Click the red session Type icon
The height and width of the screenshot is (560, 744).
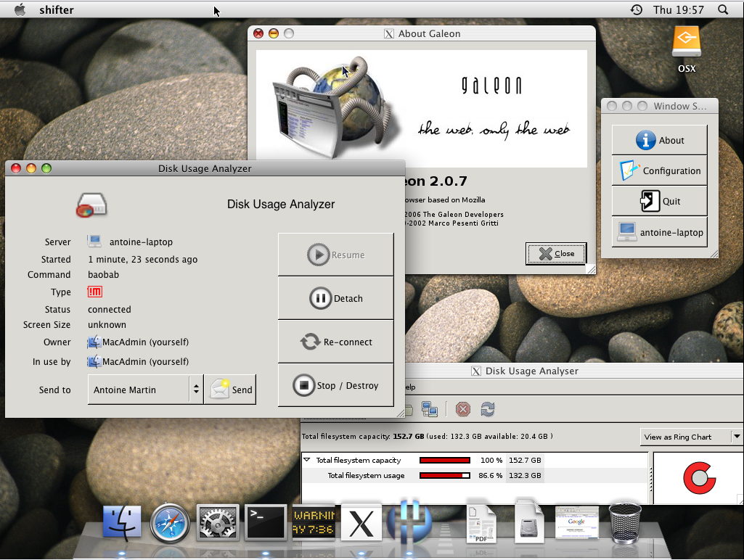point(95,292)
